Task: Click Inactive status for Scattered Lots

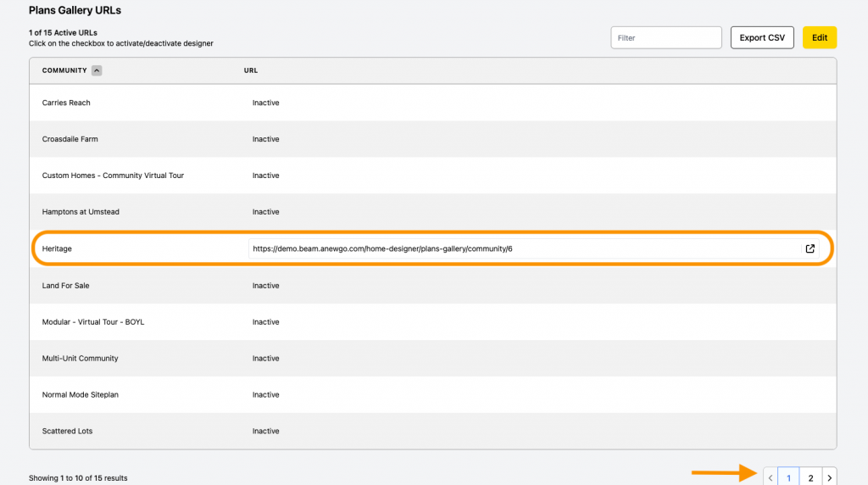Action: click(x=265, y=431)
